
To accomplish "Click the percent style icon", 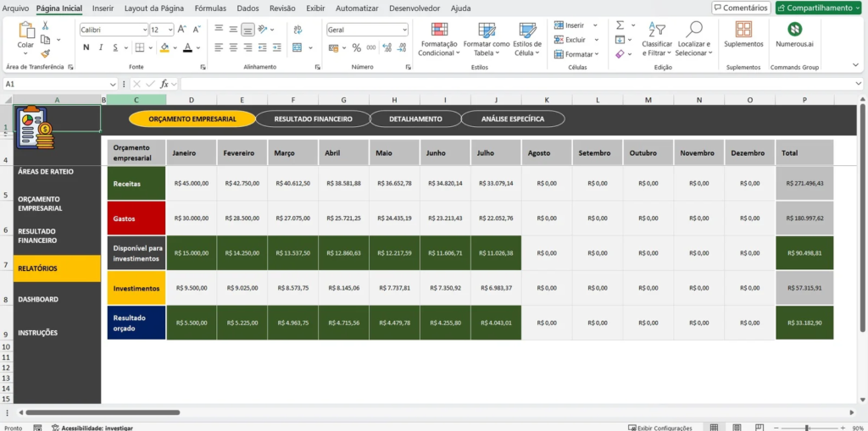I will [357, 47].
